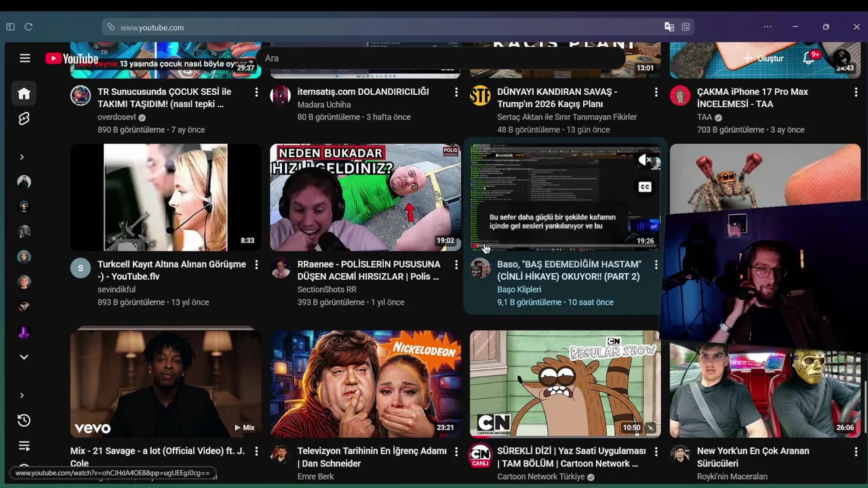This screenshot has width=868, height=488.
Task: Expand the sidebar section above History icon
Action: pyautogui.click(x=22, y=395)
